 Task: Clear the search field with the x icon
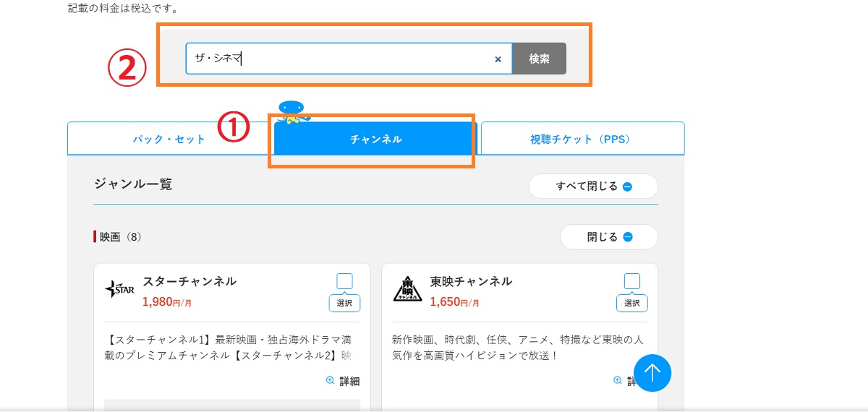coord(498,59)
